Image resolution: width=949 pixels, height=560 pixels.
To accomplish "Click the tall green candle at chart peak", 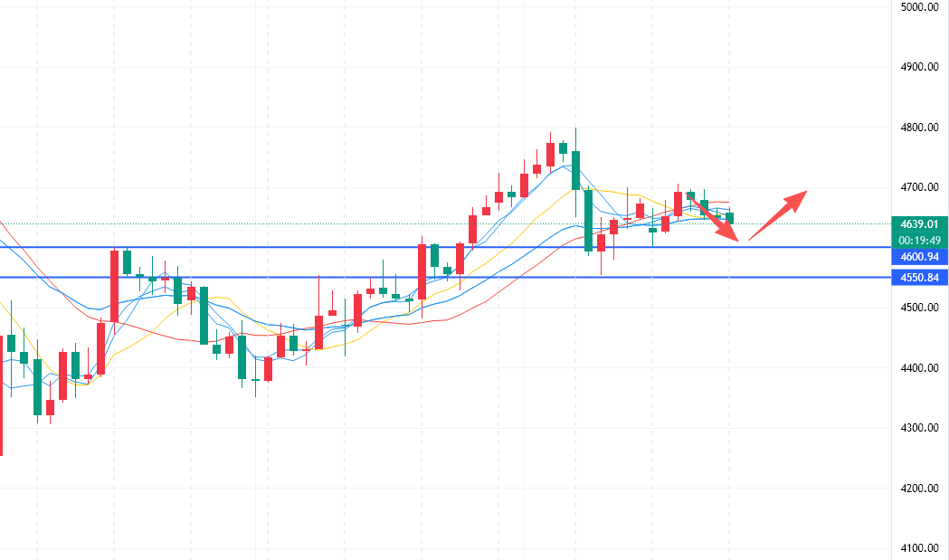I will 575,170.
